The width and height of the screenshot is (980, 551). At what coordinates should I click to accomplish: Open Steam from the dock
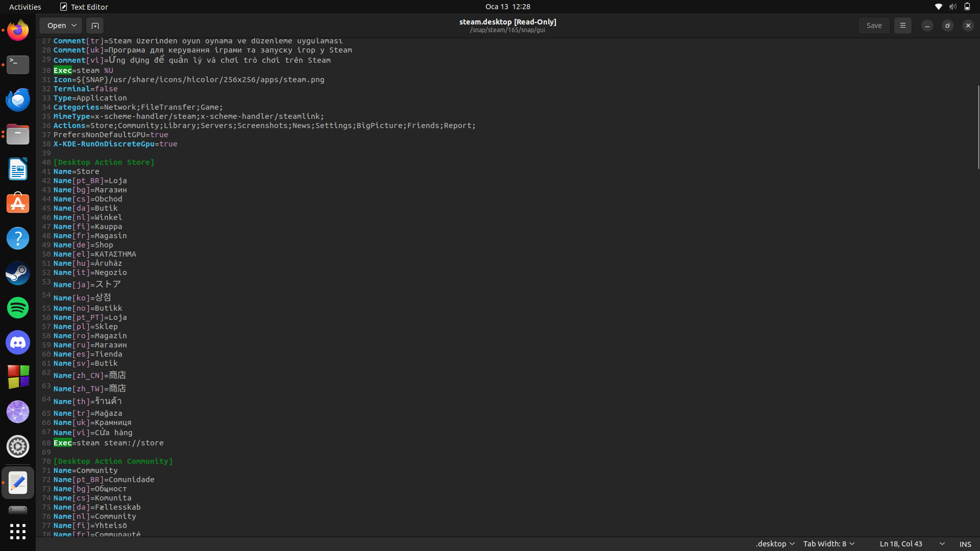18,273
